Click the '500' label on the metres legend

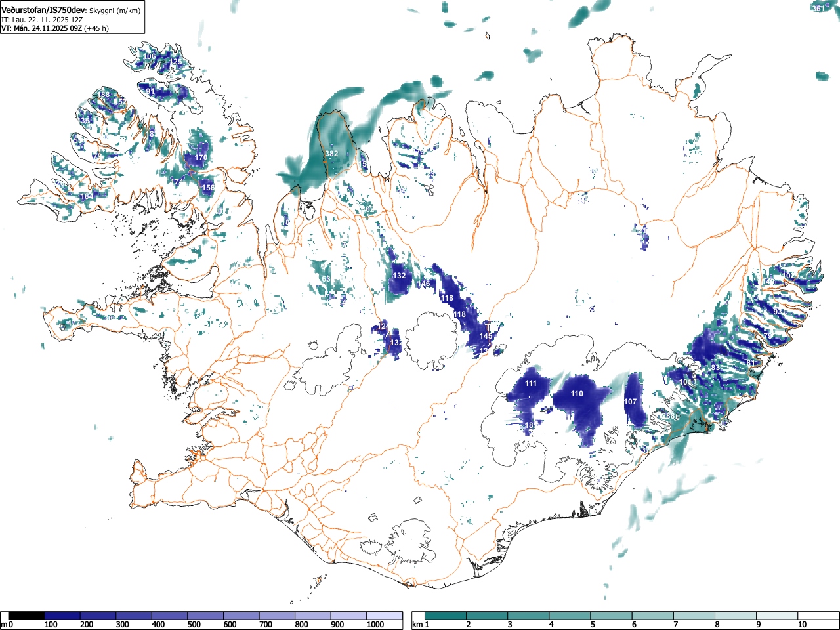click(194, 625)
